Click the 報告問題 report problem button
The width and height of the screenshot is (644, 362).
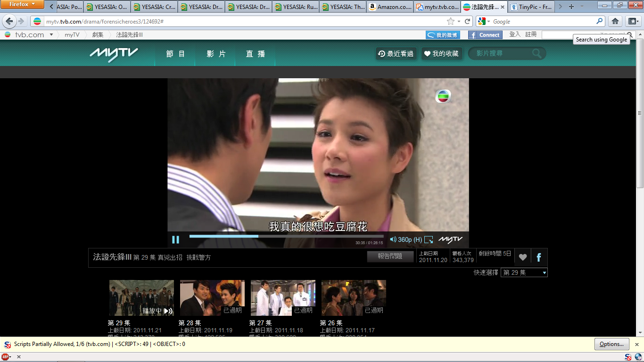[390, 256]
